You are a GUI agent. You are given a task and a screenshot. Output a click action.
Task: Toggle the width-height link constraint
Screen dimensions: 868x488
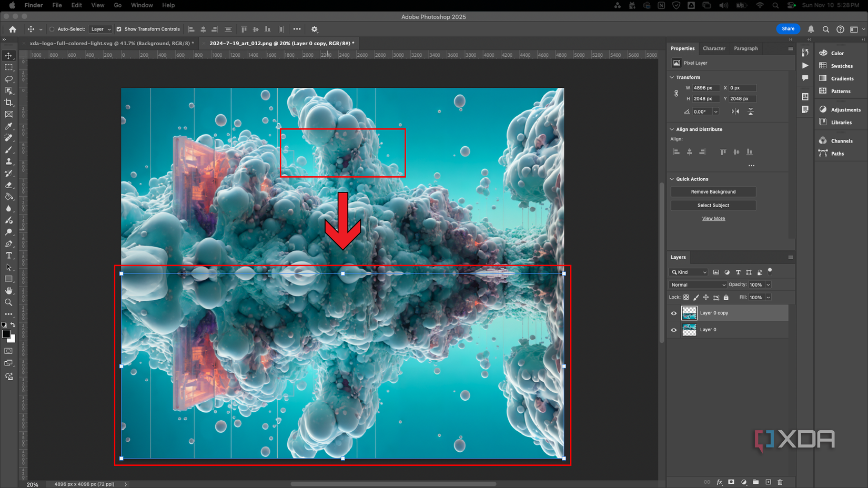(677, 93)
